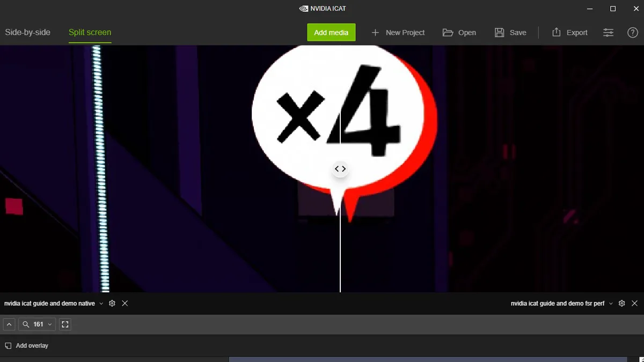Switch to the Side-by-side view tab

pos(28,32)
